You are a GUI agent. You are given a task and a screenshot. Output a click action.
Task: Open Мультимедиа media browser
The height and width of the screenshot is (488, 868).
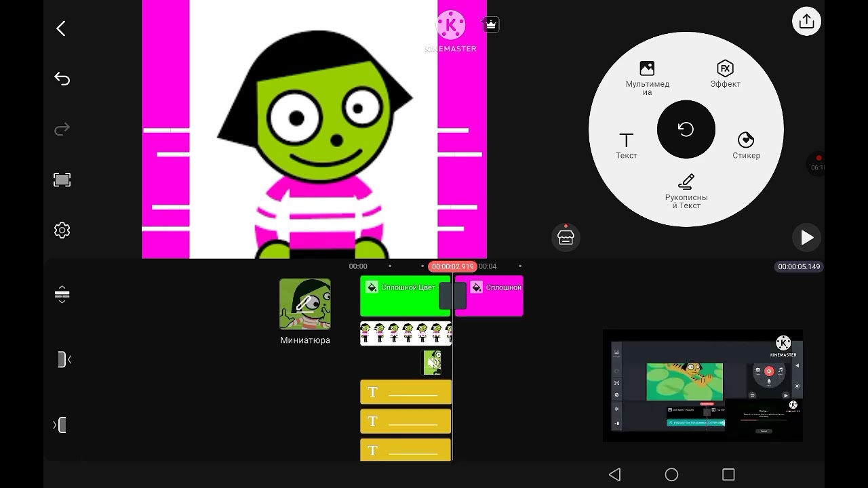coord(648,78)
